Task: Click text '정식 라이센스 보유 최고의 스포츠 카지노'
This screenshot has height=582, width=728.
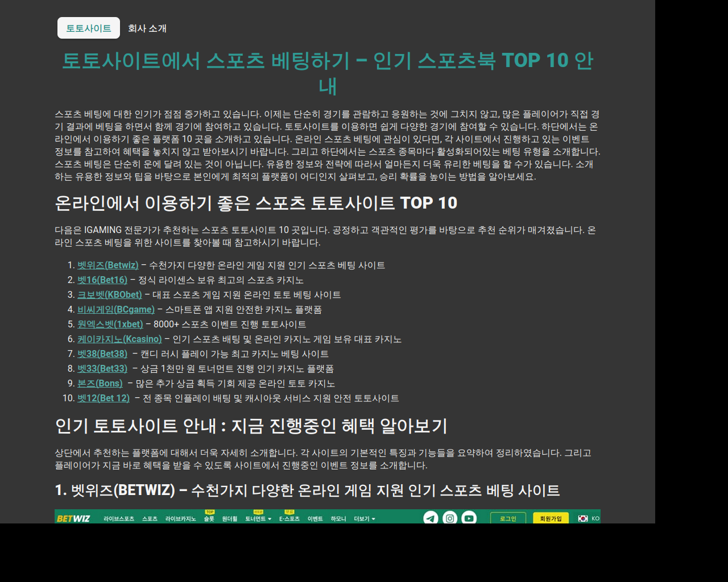Action: click(221, 280)
